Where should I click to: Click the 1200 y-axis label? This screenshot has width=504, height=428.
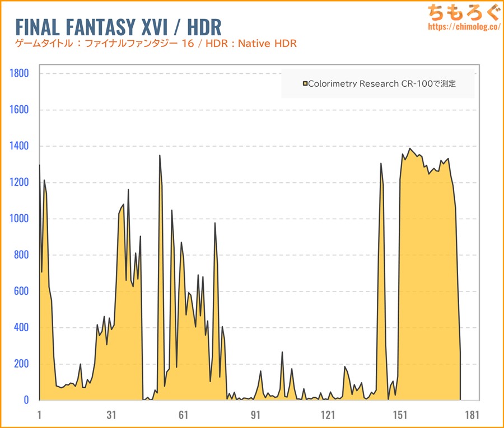19,182
